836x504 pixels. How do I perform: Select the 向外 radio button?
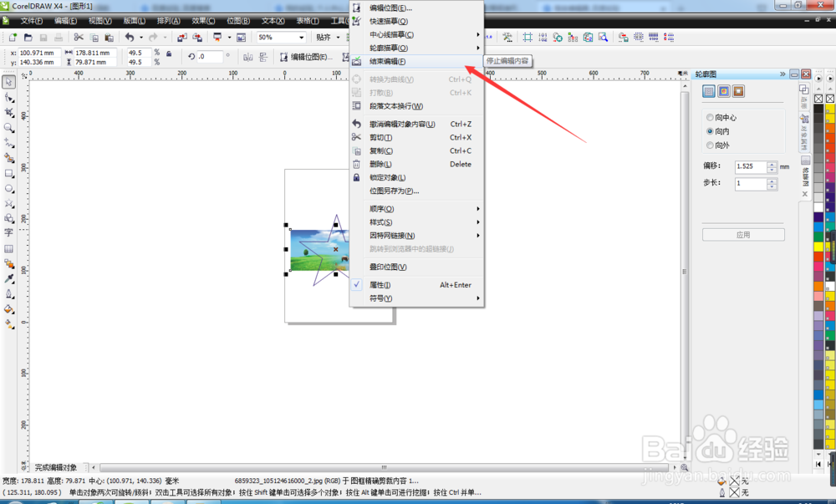pos(710,145)
